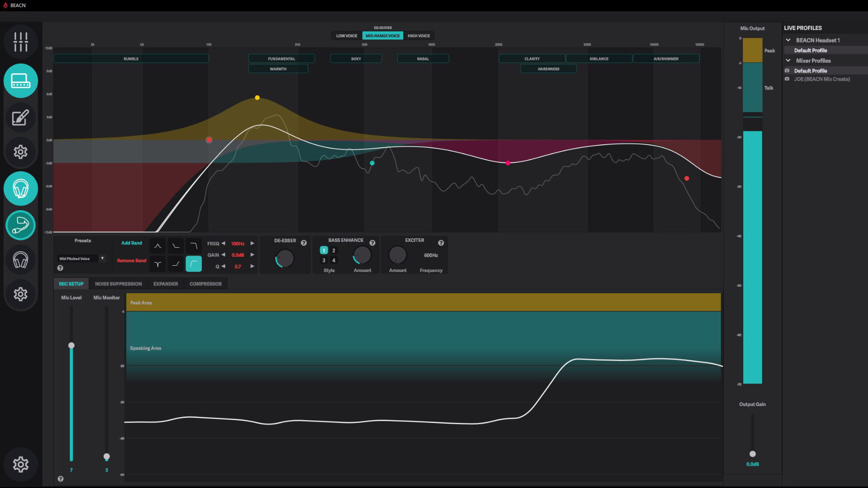Click Remove Band
The width and height of the screenshot is (868, 488).
(132, 261)
